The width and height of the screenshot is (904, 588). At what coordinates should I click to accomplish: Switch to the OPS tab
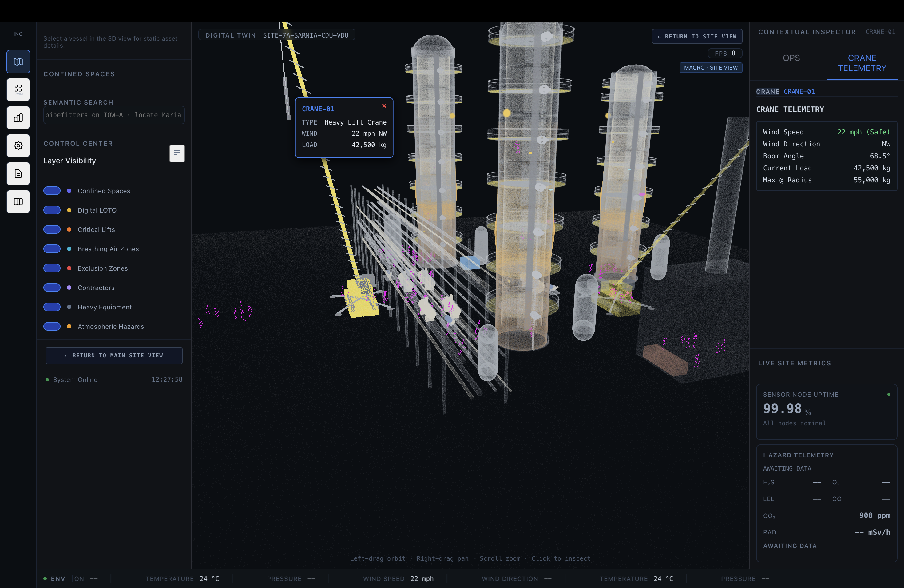coord(791,58)
